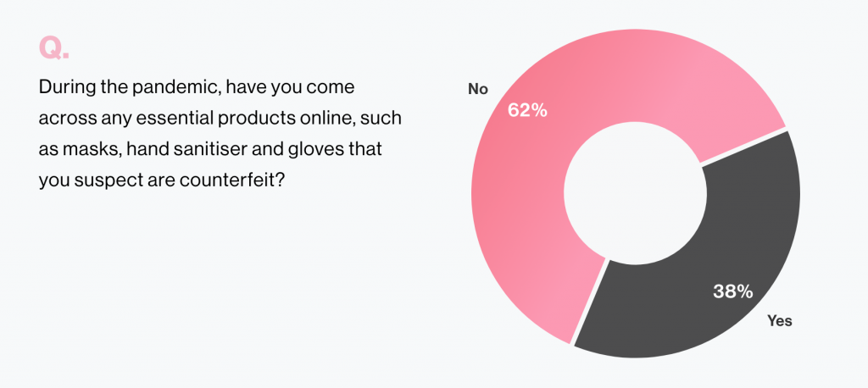This screenshot has width=868, height=388.
Task: Click the "38%" percentage label
Action: pyautogui.click(x=732, y=292)
